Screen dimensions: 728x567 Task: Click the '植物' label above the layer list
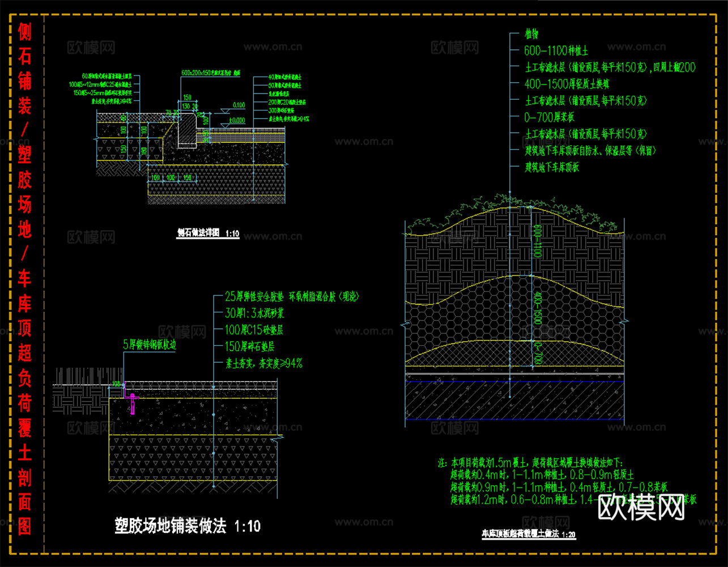click(531, 35)
